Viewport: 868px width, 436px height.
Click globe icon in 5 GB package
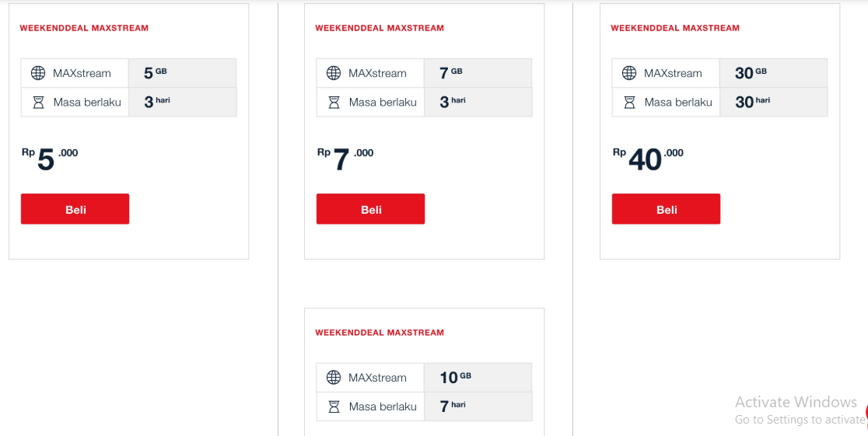point(38,73)
